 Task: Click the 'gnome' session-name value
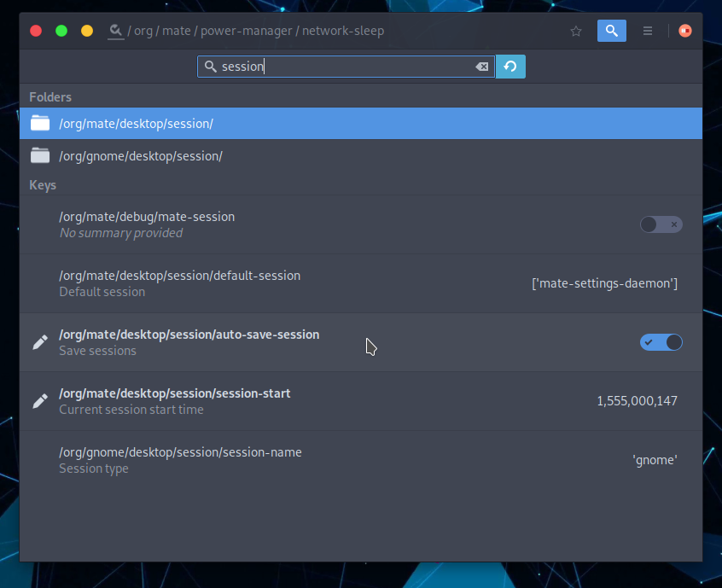655,460
